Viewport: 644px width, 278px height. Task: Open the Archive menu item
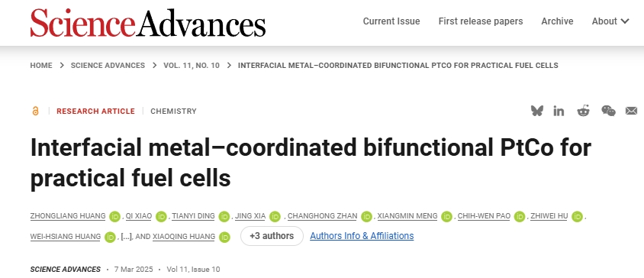pos(557,21)
